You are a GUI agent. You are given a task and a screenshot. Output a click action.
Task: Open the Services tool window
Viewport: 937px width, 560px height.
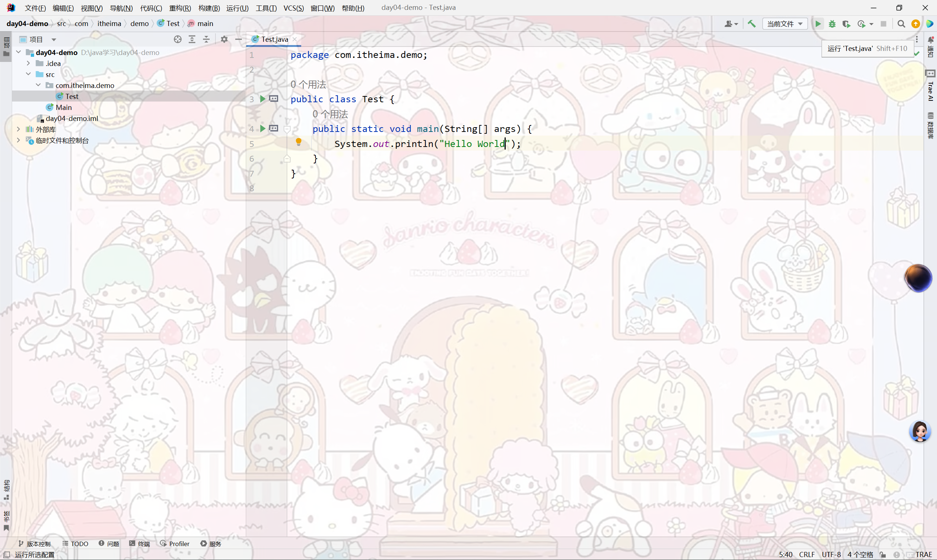pos(211,544)
